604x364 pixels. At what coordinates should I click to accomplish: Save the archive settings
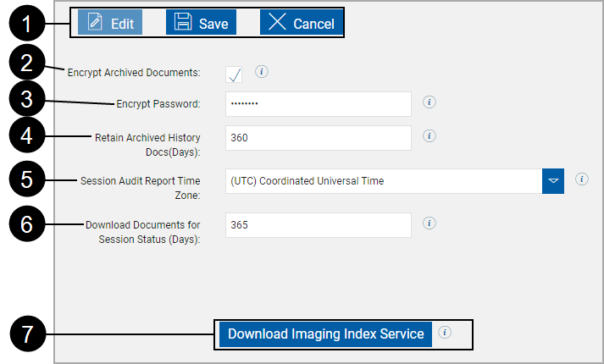tap(201, 22)
